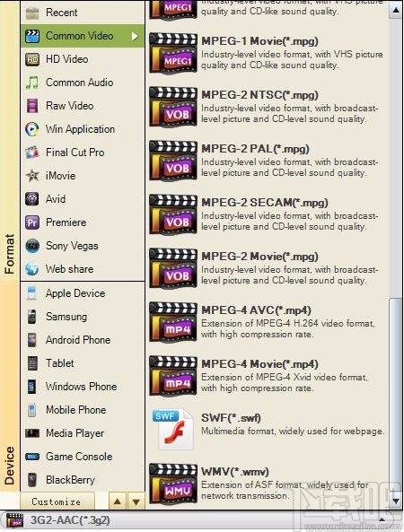Select MPEG-2 NTSC(*.mpg) title text
The image size is (404, 532).
(x=259, y=95)
